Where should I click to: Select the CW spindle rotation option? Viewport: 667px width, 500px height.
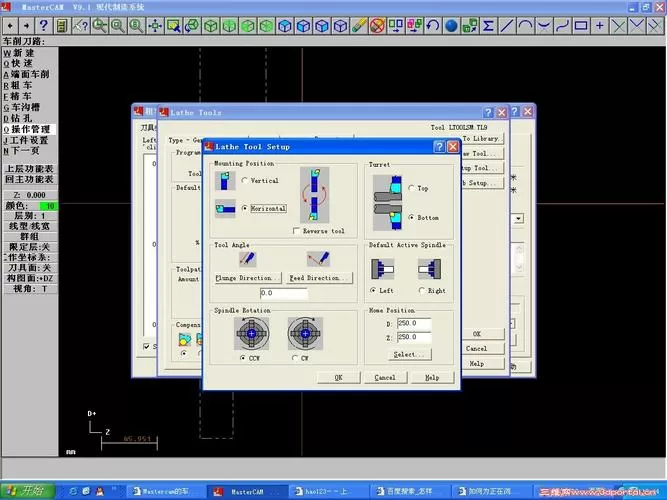coord(295,358)
